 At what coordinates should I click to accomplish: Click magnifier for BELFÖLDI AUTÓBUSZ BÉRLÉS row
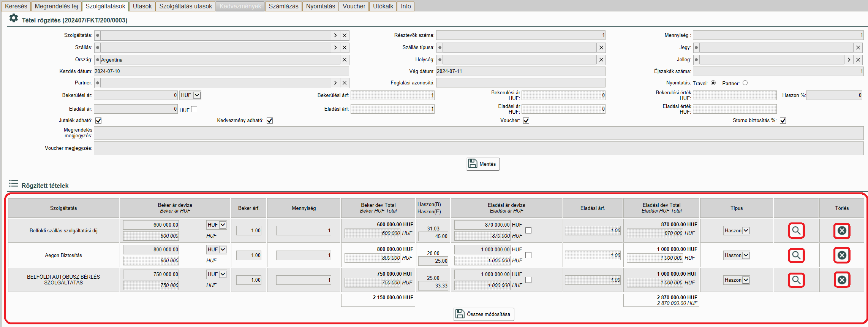pyautogui.click(x=796, y=280)
